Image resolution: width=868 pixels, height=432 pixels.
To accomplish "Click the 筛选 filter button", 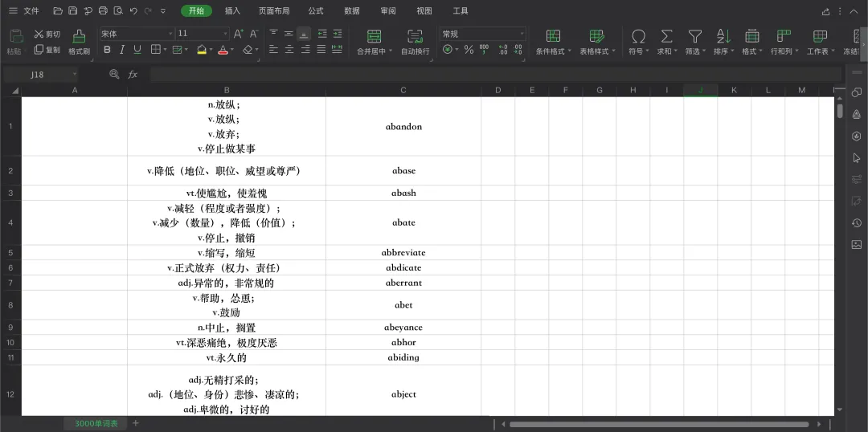I will tap(694, 42).
